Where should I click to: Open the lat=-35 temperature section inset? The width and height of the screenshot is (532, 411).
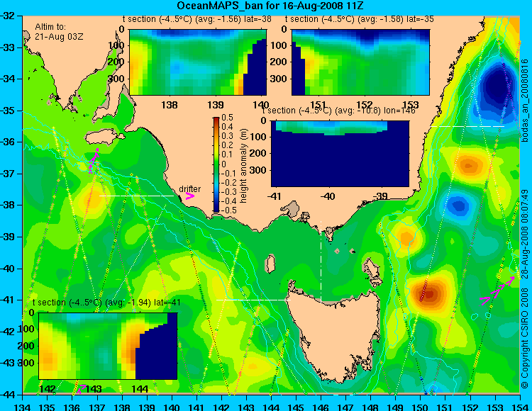click(360, 62)
